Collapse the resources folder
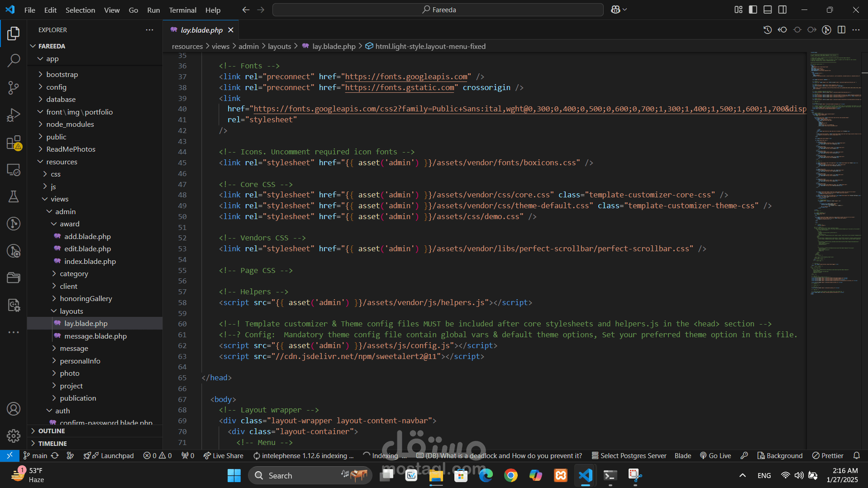Viewport: 868px width, 488px height. tap(62, 162)
